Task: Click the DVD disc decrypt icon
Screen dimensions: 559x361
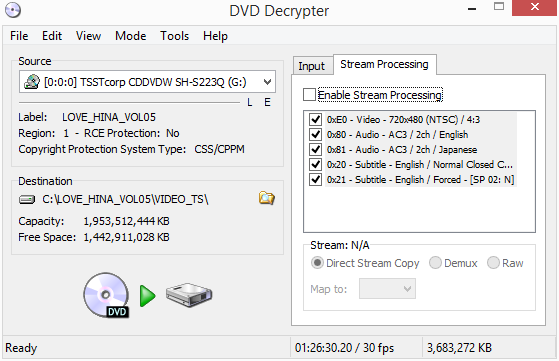Action: pos(106,295)
